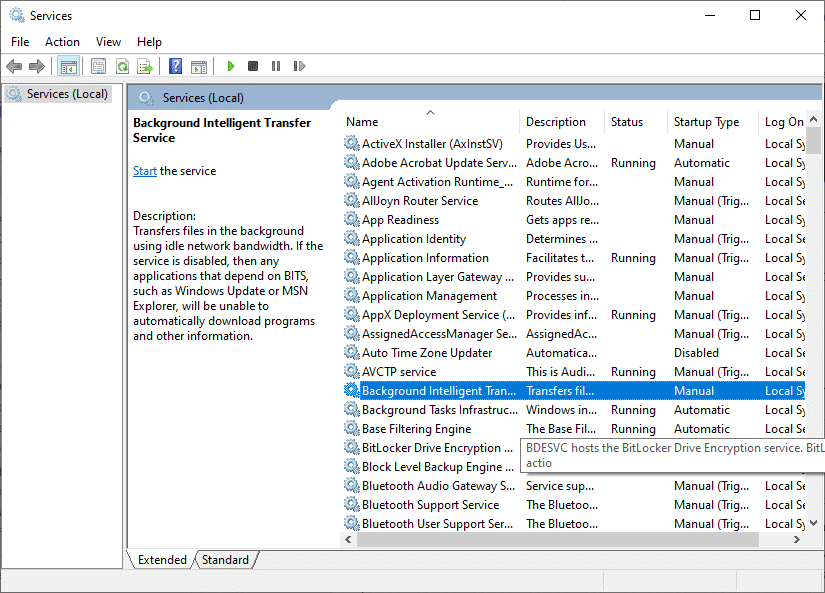
Task: Switch to the Extended tab
Action: (160, 559)
